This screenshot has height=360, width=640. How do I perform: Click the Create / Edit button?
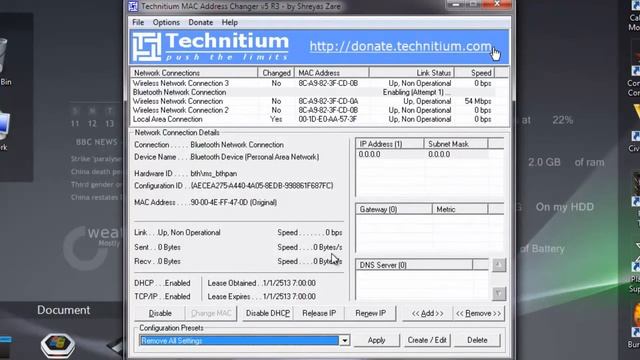point(427,340)
